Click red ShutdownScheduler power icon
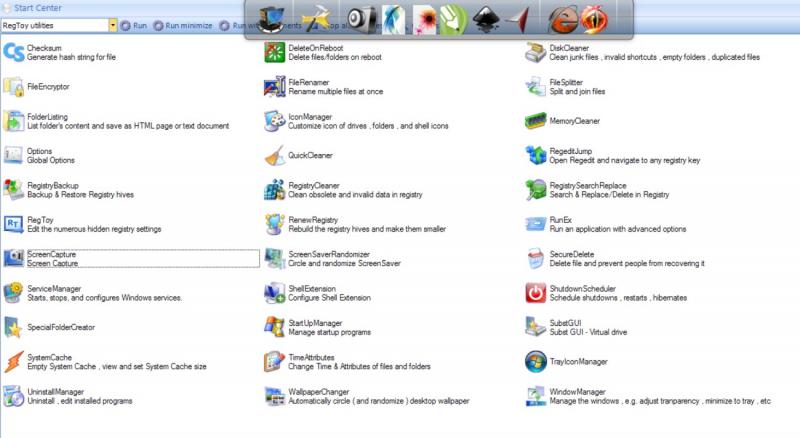The image size is (800, 438). pos(536,293)
